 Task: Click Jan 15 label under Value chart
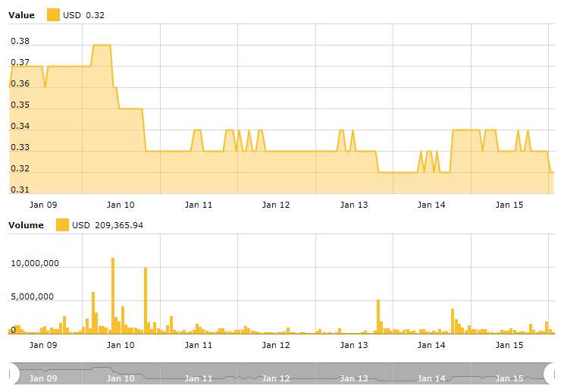pyautogui.click(x=509, y=205)
